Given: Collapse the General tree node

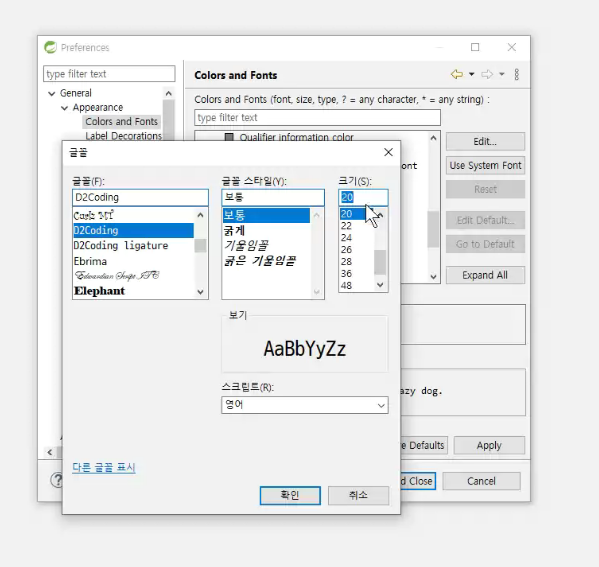Looking at the screenshot, I should pyautogui.click(x=52, y=93).
